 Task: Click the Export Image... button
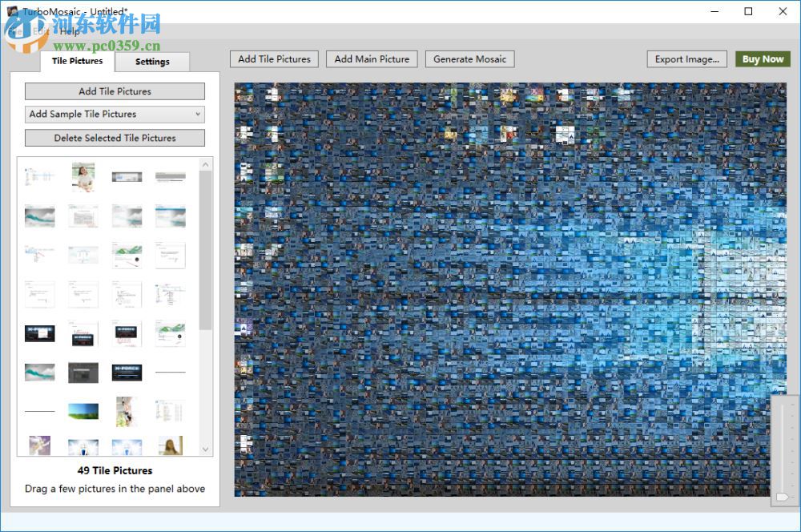tap(686, 59)
